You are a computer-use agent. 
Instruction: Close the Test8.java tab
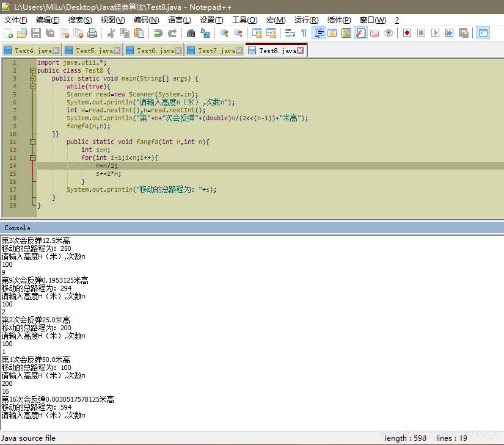[x=300, y=51]
